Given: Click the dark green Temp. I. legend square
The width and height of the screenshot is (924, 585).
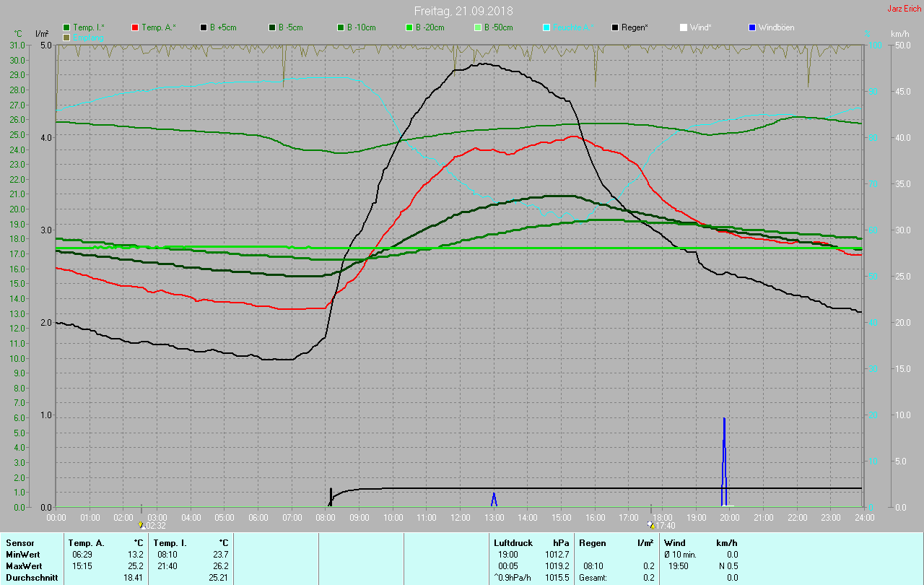Looking at the screenshot, I should point(67,27).
